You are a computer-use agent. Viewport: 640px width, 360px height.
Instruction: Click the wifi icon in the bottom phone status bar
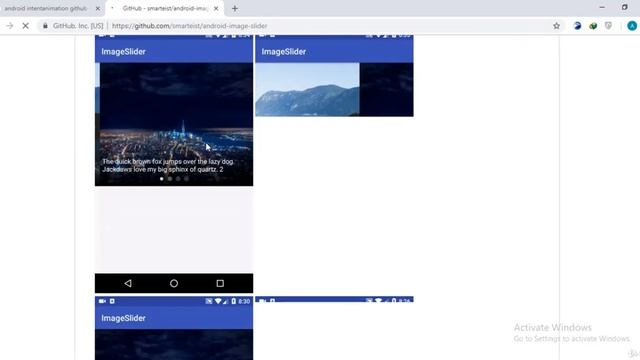coord(218,301)
